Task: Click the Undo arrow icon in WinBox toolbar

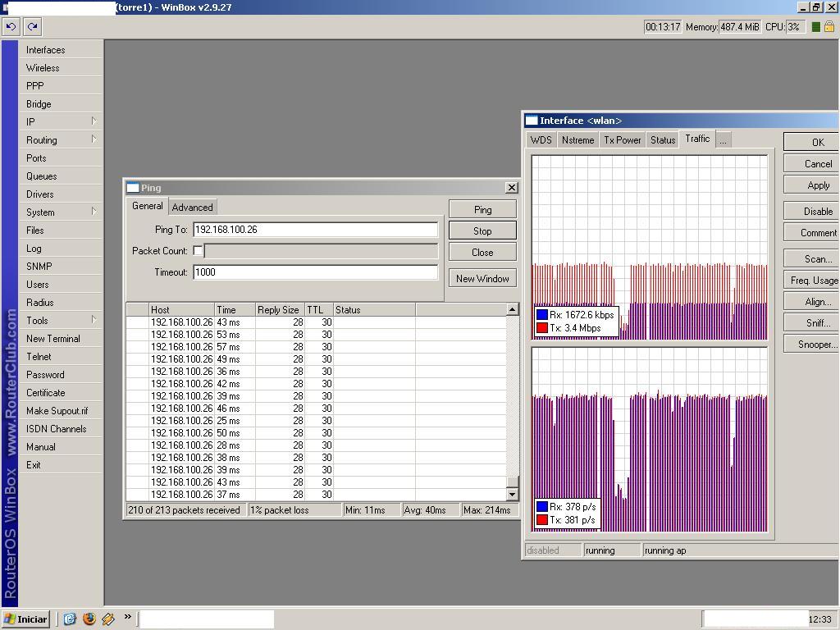Action: [11, 26]
